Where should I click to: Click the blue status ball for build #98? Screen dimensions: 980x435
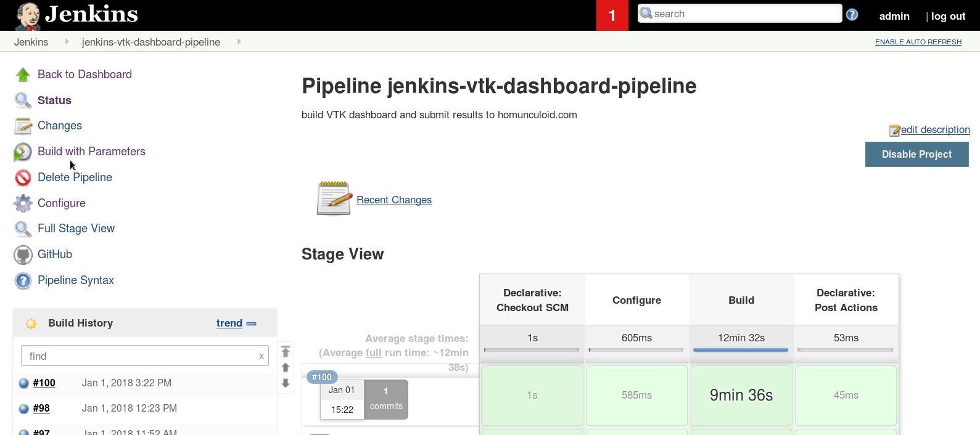23,409
